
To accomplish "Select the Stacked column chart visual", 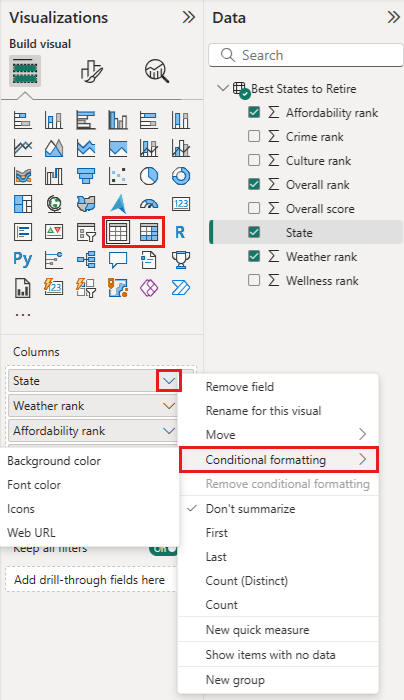I will click(54, 120).
